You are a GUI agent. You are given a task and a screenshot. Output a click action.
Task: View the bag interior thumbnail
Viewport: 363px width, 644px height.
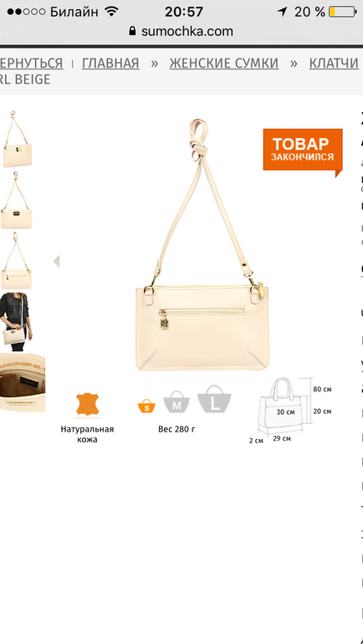click(23, 382)
